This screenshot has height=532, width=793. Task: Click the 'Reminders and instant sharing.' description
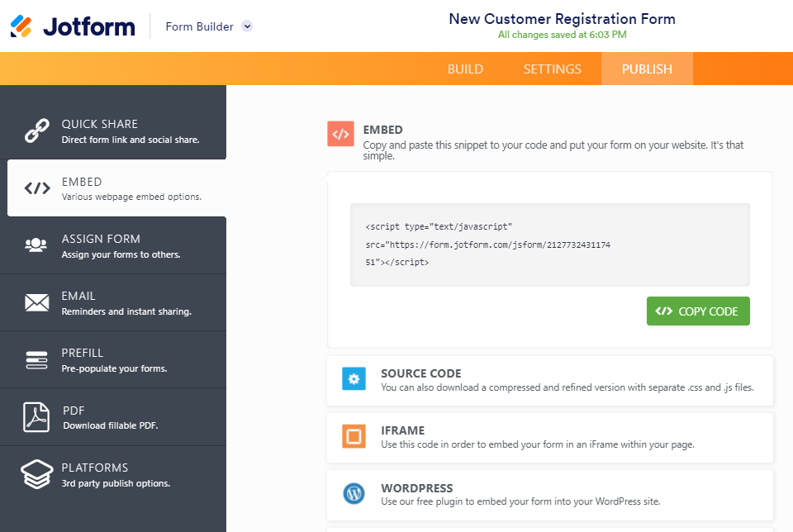tap(126, 311)
